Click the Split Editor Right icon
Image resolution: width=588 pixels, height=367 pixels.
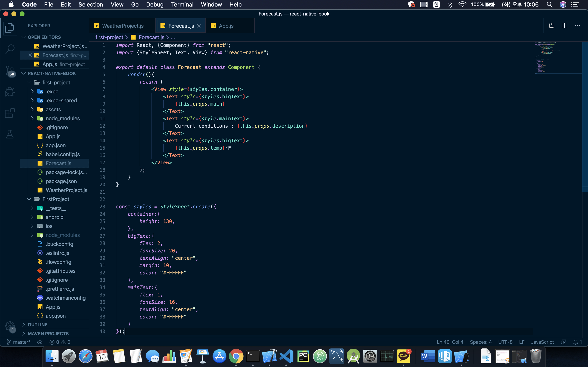coord(564,26)
